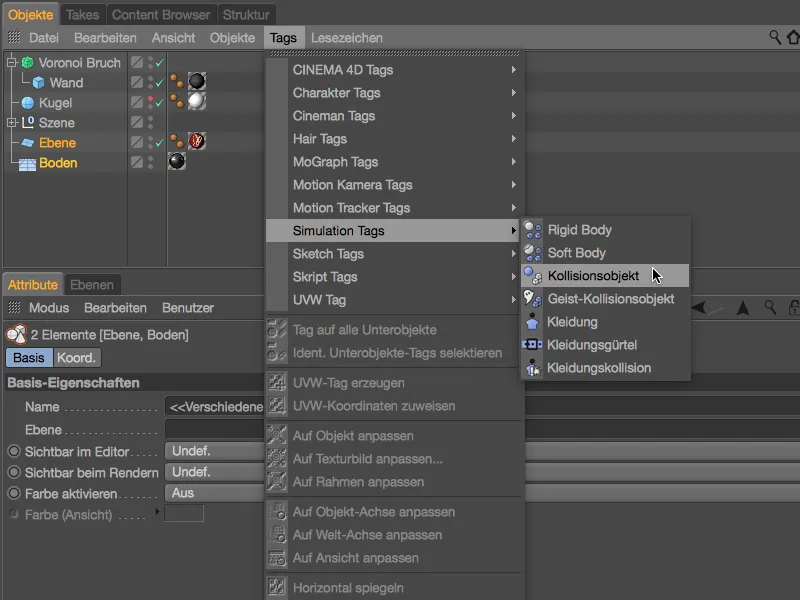800x600 pixels.
Task: Click the Geist-Kollisionsobjekt icon
Action: (x=533, y=299)
